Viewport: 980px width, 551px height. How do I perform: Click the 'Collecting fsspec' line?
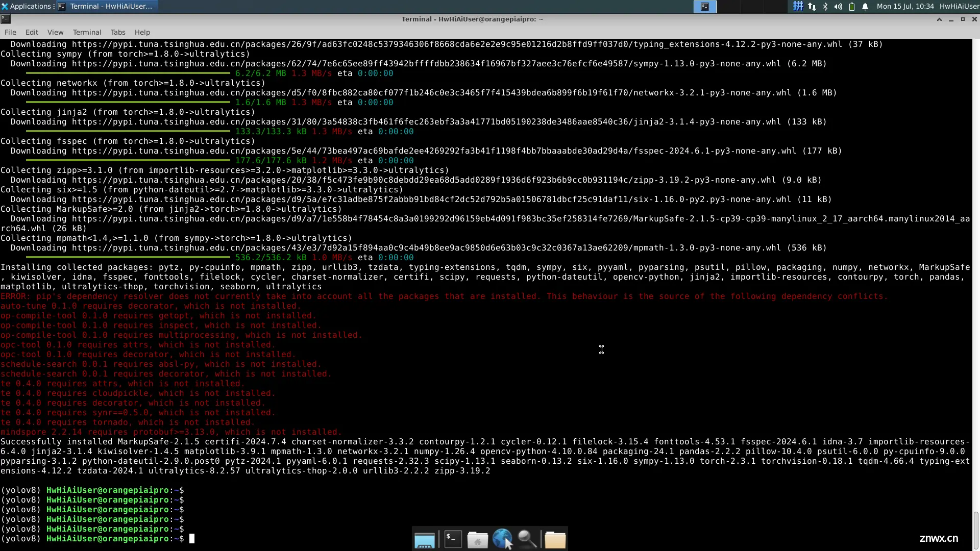coord(128,141)
